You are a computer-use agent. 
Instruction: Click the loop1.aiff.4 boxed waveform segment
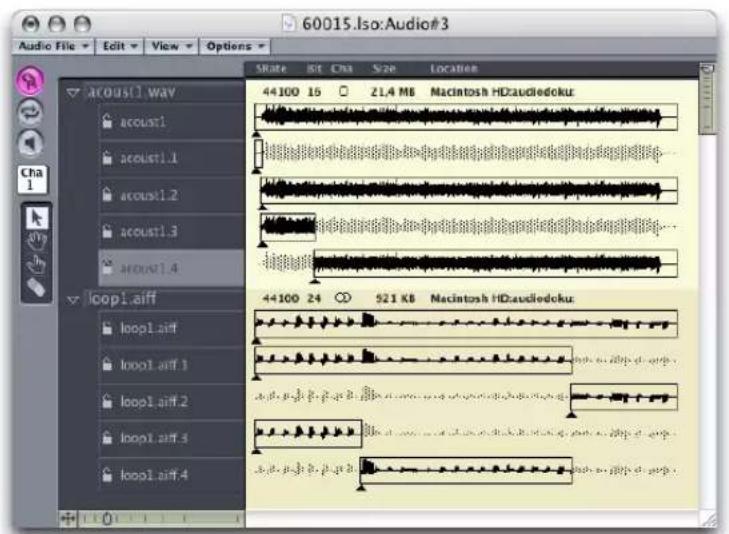tap(466, 470)
